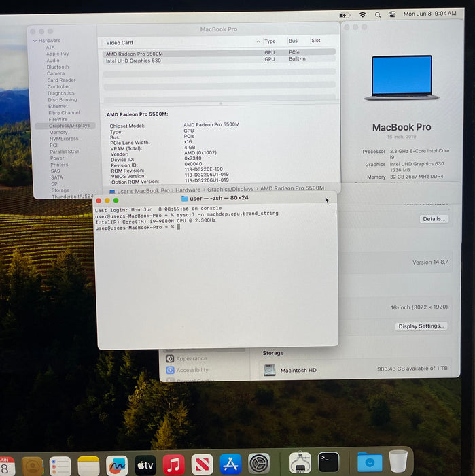Screen dimensions: 475x476
Task: Click the Appearance icon in the Settings sidebar
Action: tap(170, 359)
